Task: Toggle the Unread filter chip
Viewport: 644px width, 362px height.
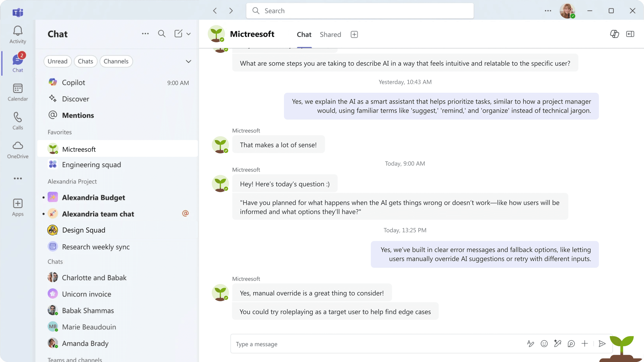Action: 58,62
